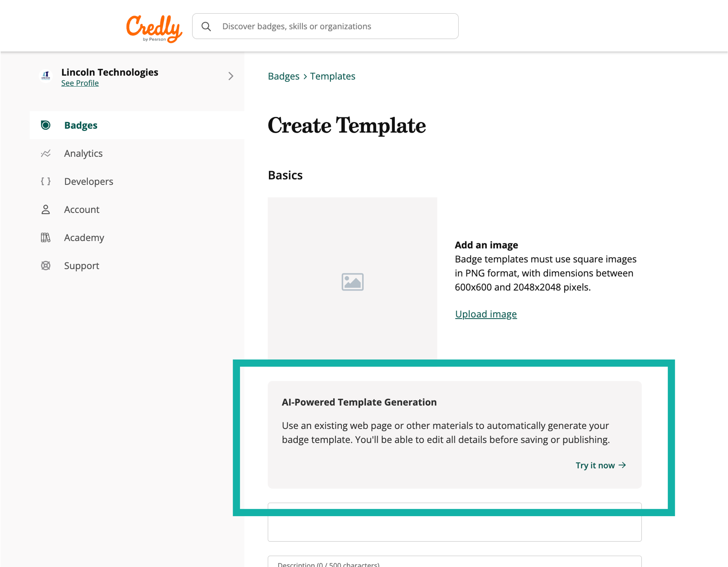Image resolution: width=728 pixels, height=567 pixels.
Task: Click the Account person icon
Action: coord(46,210)
